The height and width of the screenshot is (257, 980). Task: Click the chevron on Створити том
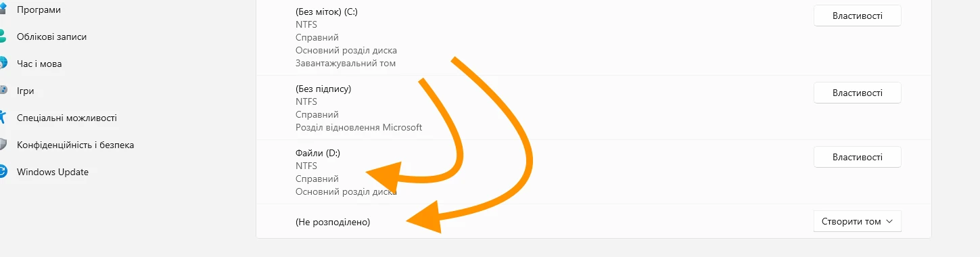click(889, 221)
